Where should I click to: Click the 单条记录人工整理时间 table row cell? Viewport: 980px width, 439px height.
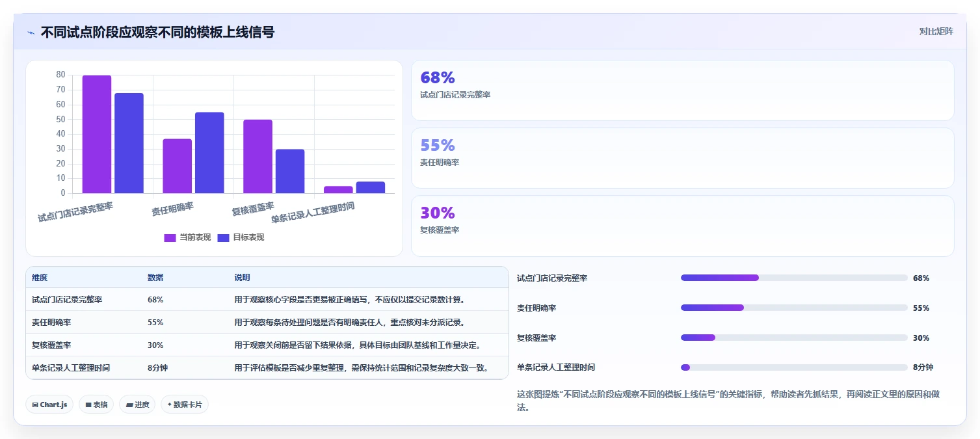pos(71,368)
